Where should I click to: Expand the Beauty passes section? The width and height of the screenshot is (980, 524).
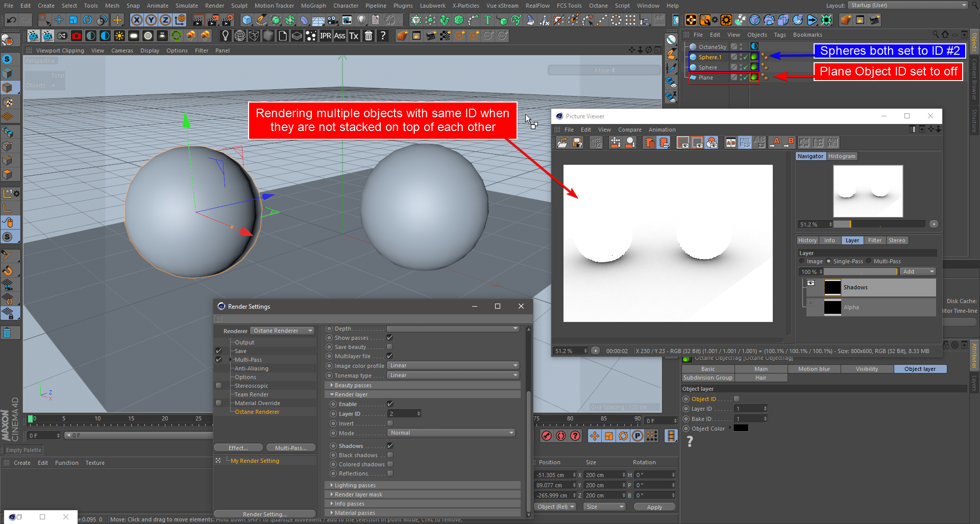(423, 385)
